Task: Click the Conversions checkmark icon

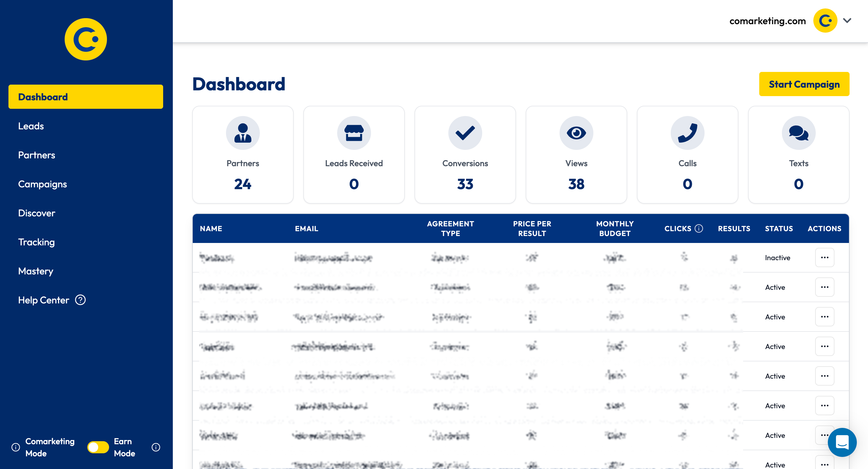Action: click(465, 133)
